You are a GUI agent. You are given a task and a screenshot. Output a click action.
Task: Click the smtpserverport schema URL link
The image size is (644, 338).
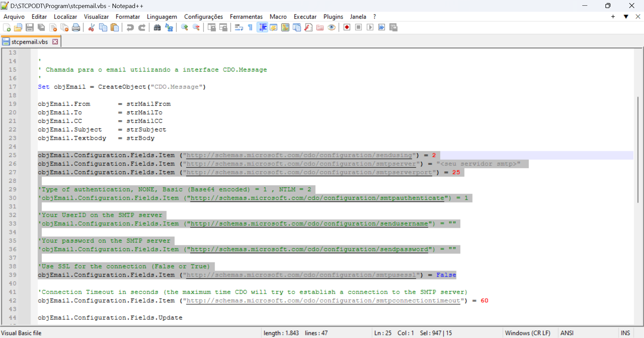coord(309,172)
